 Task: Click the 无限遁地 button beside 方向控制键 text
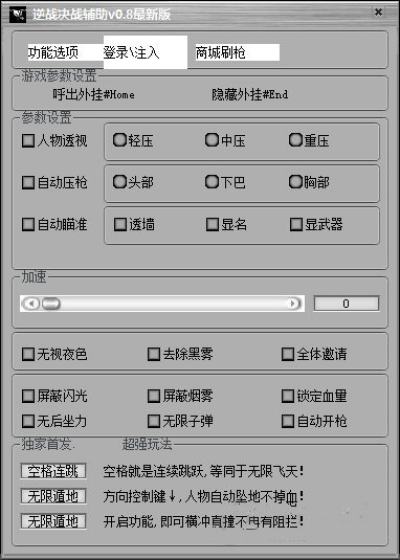(x=53, y=496)
